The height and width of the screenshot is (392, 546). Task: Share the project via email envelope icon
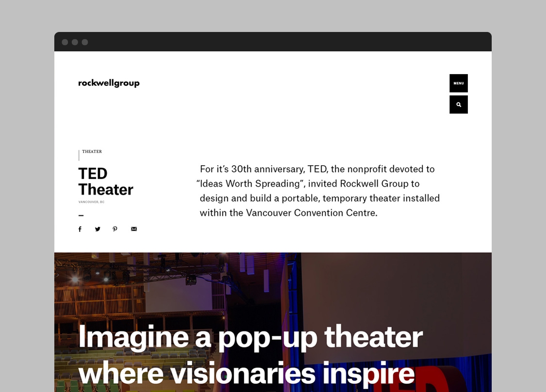[x=134, y=229]
